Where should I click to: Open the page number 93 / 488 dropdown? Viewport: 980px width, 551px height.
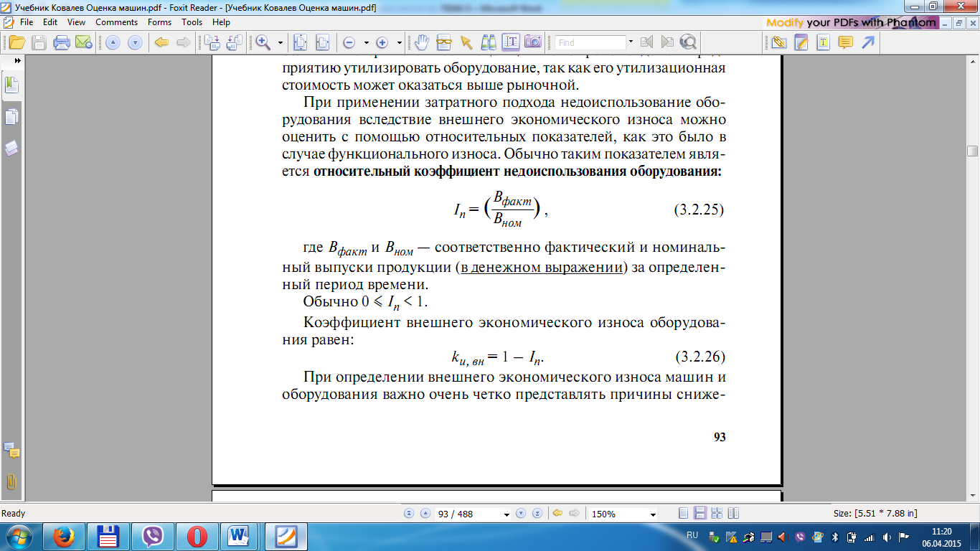click(x=507, y=514)
